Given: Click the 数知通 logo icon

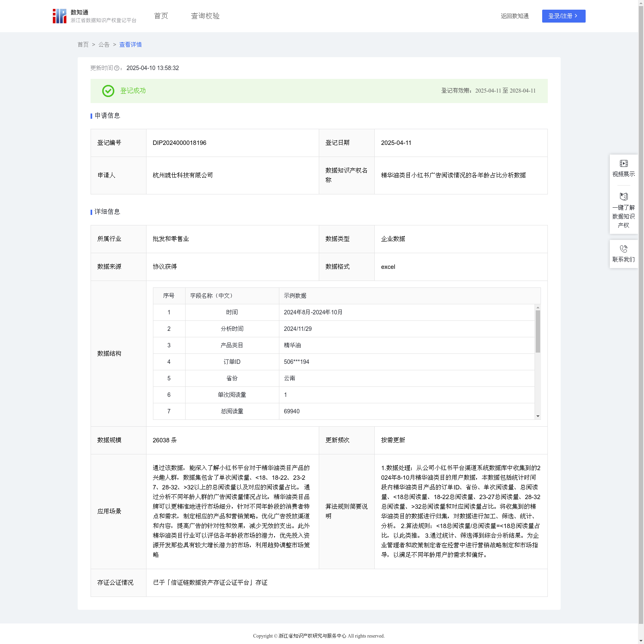Looking at the screenshot, I should (x=60, y=16).
